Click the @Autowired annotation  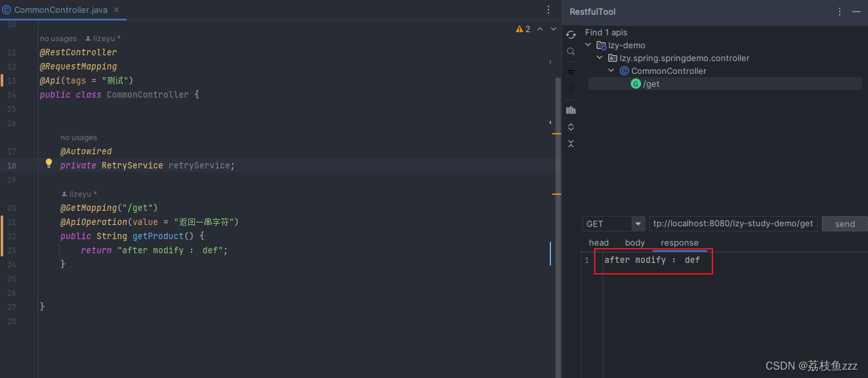tap(86, 151)
